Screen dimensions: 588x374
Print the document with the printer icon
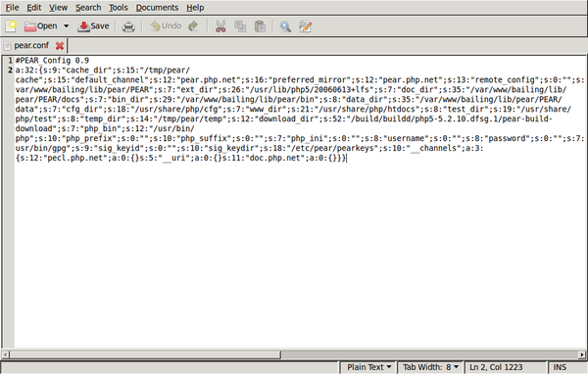128,26
